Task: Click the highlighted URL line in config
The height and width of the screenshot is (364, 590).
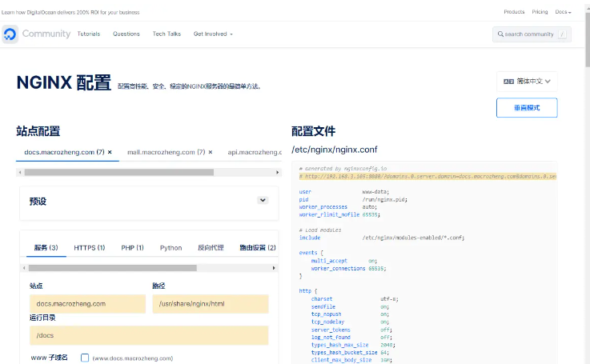Action: [x=427, y=176]
